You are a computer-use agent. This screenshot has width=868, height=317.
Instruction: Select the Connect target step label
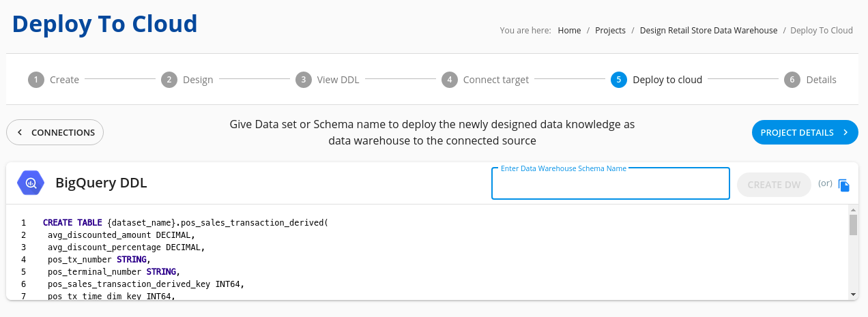[496, 80]
